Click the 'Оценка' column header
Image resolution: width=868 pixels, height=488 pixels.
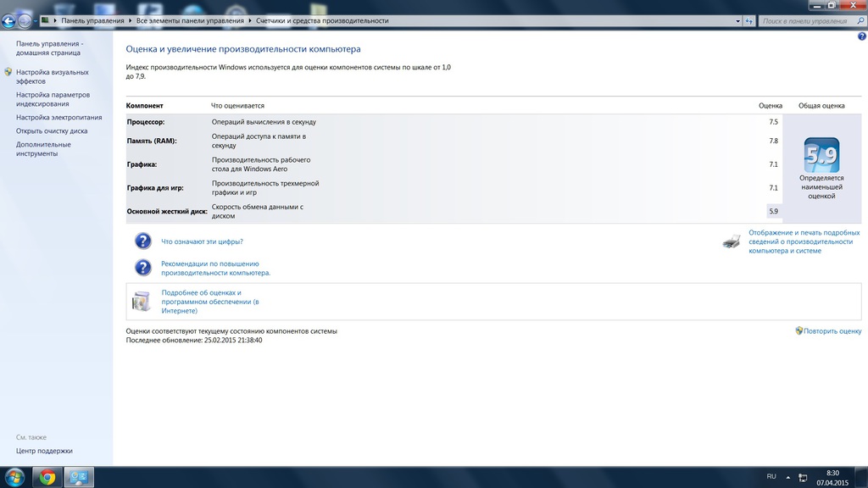(x=771, y=105)
